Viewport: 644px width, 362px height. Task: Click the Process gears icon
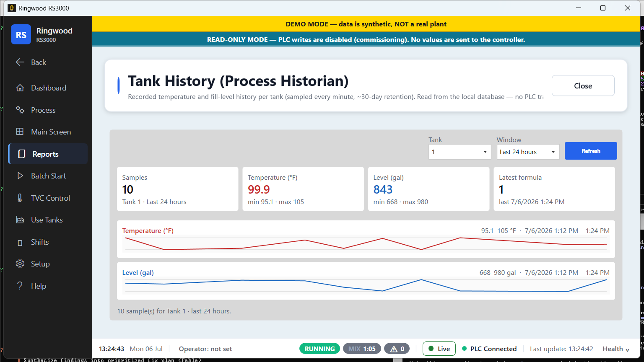pyautogui.click(x=20, y=110)
